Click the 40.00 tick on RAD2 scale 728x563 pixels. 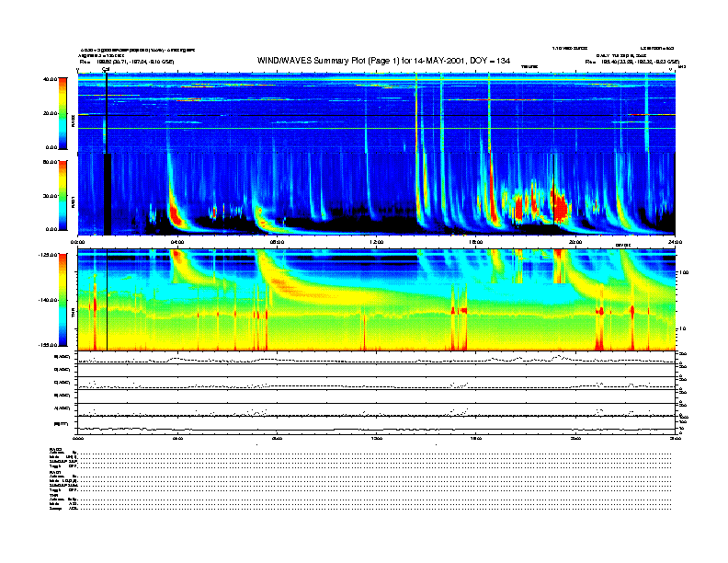point(51,79)
